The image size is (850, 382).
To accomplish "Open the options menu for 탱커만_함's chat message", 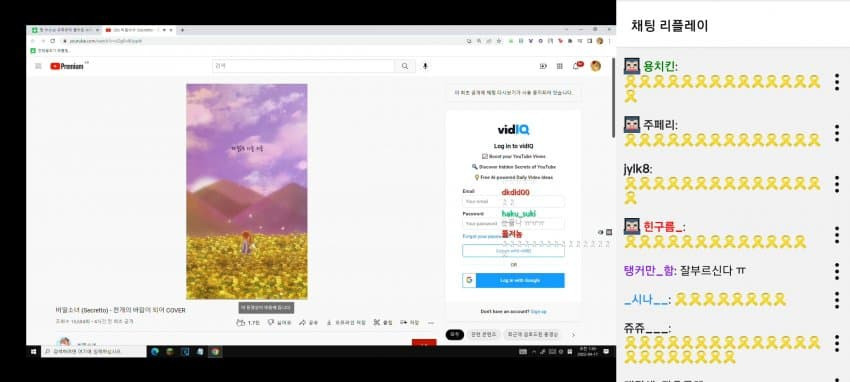I will (x=837, y=271).
